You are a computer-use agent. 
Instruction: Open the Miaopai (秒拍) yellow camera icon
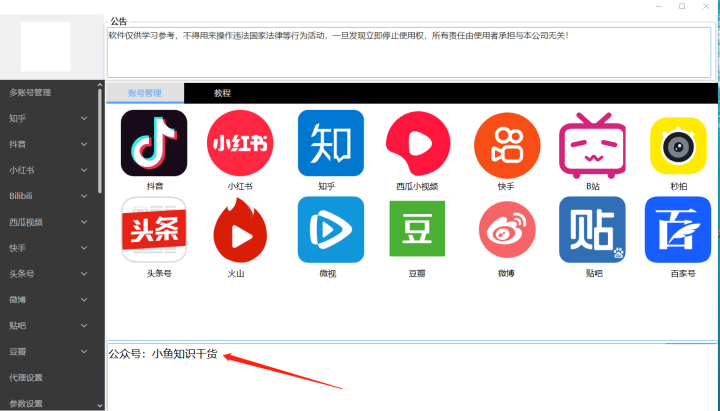click(x=678, y=146)
